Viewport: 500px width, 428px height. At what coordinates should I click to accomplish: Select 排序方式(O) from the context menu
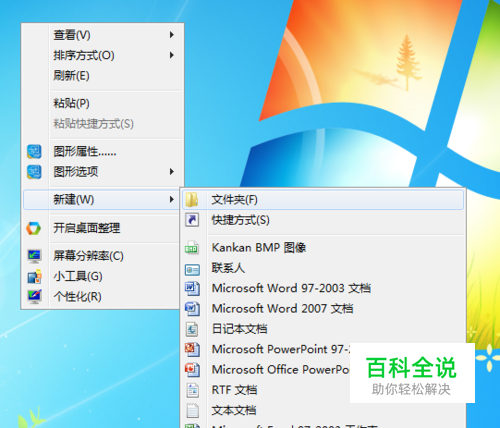pos(103,55)
